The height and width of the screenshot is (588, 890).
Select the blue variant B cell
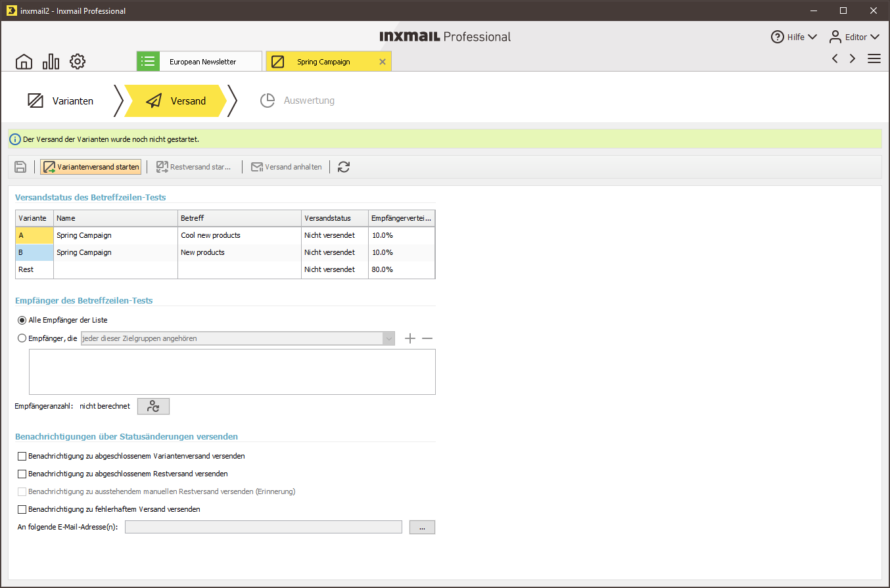pos(34,252)
